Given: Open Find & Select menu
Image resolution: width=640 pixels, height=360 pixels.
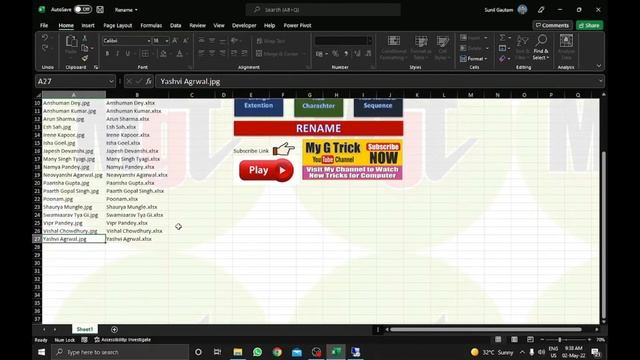Looking at the screenshot, I should (541, 47).
